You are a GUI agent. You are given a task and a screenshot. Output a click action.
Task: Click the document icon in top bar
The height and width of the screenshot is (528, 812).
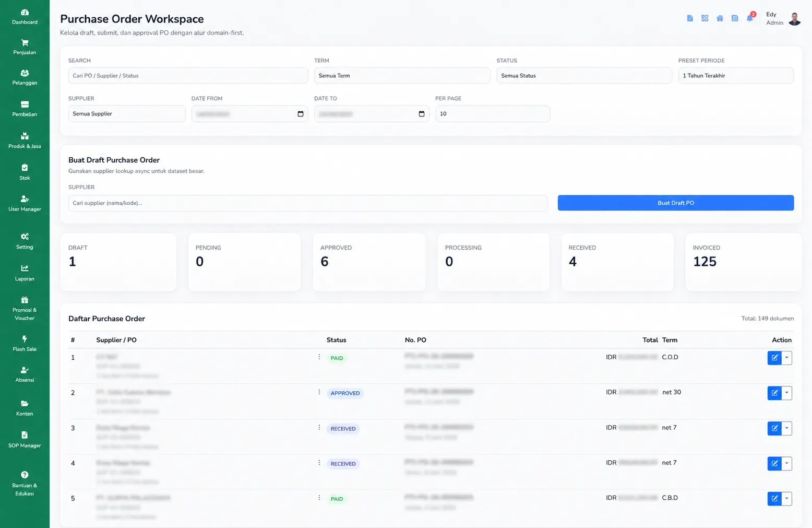690,18
